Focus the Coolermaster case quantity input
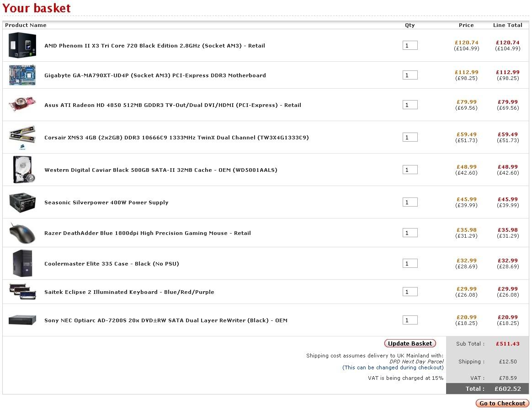 pyautogui.click(x=410, y=263)
